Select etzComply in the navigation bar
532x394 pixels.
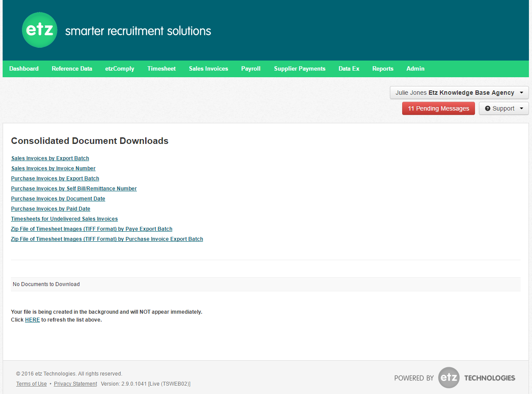(x=120, y=68)
